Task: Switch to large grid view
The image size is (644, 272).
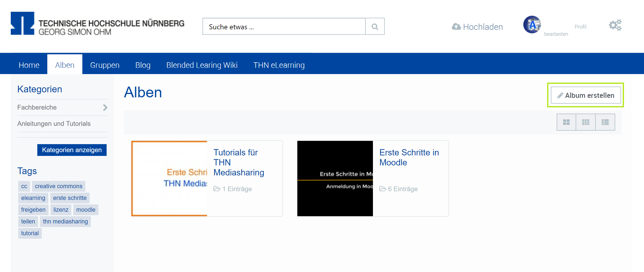Action: [x=566, y=122]
